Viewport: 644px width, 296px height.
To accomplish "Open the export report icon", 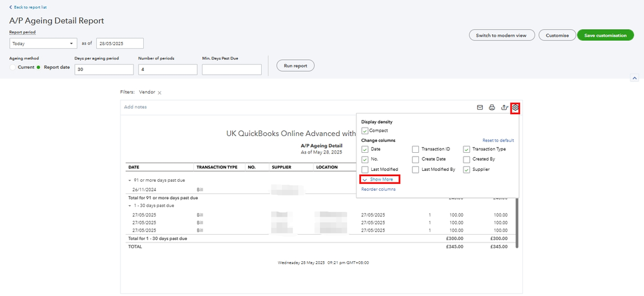I will tap(503, 107).
